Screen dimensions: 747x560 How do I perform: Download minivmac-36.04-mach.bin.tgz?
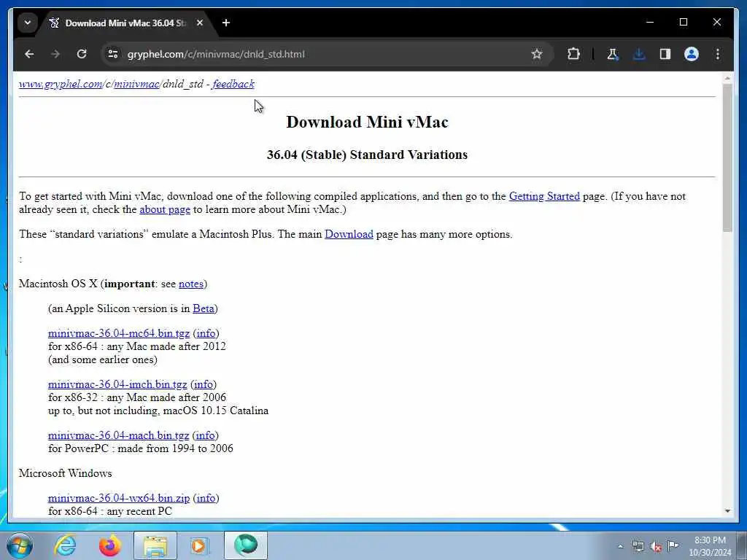[119, 435]
